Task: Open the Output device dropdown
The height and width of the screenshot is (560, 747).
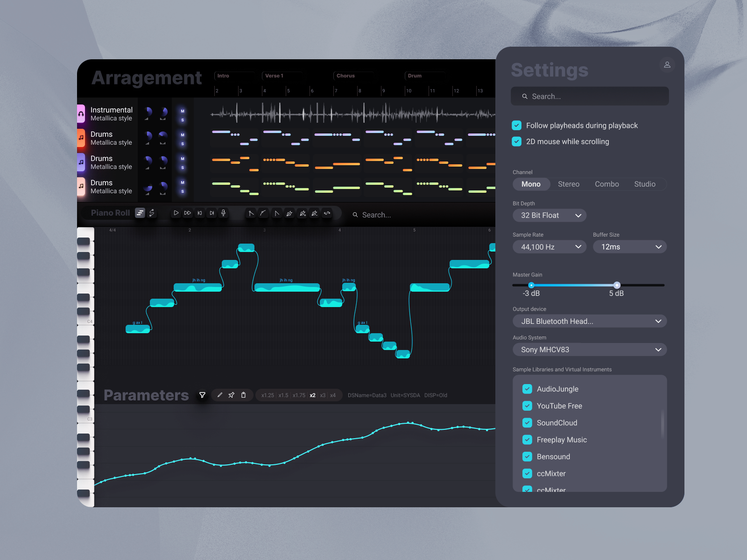Action: (590, 321)
